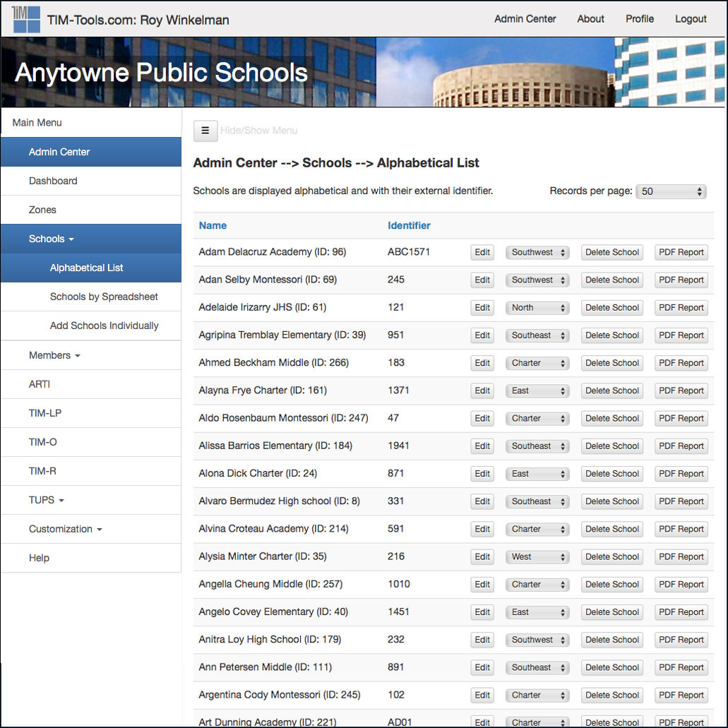Open TIM-LP in the sidebar

coord(91,413)
